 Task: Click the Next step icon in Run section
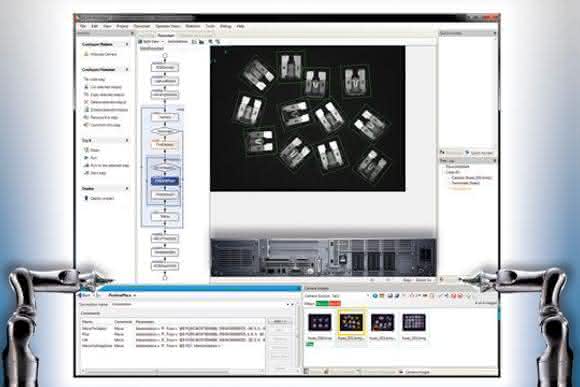pyautogui.click(x=86, y=173)
